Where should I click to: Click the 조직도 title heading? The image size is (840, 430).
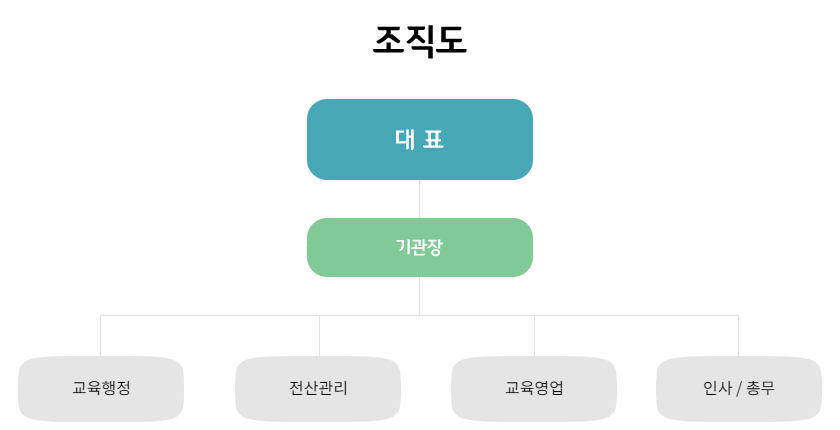click(x=419, y=40)
